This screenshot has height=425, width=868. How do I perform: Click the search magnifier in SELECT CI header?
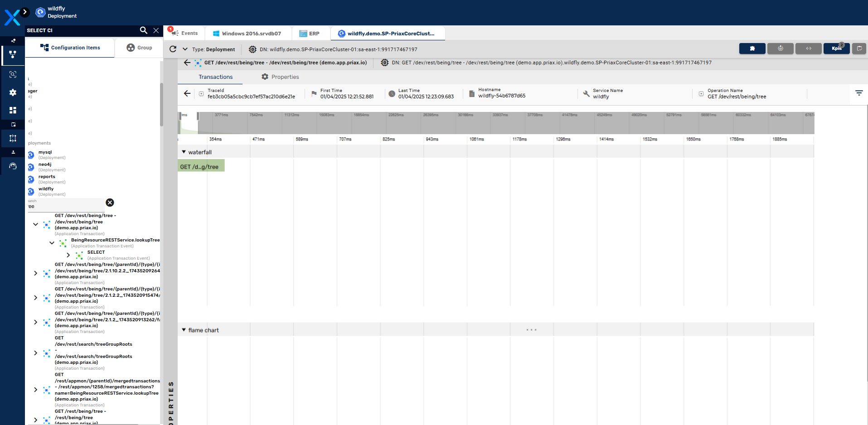(143, 30)
